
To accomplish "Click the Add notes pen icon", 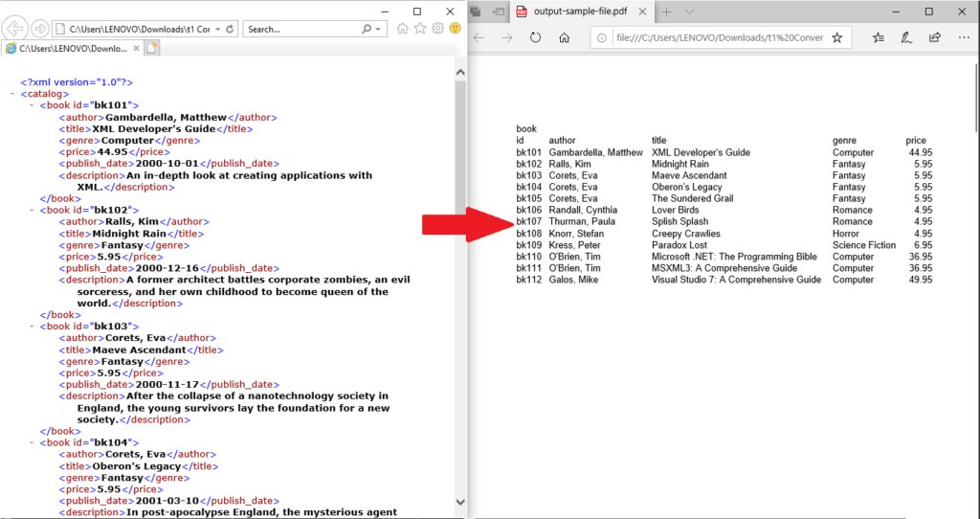I will (x=906, y=38).
